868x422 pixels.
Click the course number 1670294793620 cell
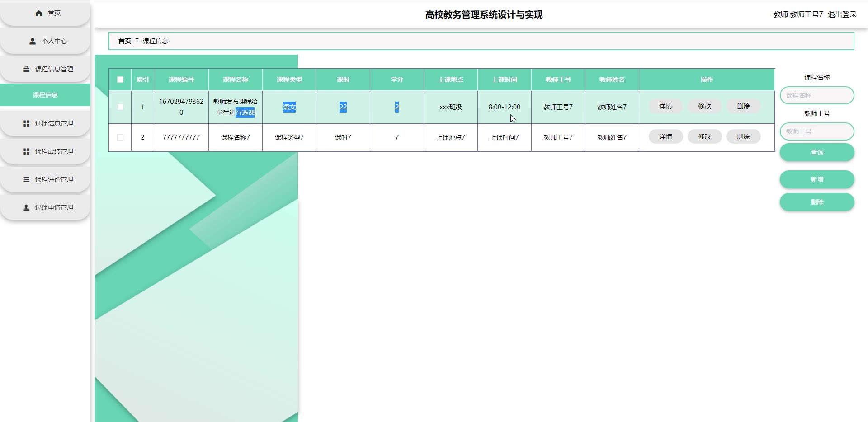point(181,107)
